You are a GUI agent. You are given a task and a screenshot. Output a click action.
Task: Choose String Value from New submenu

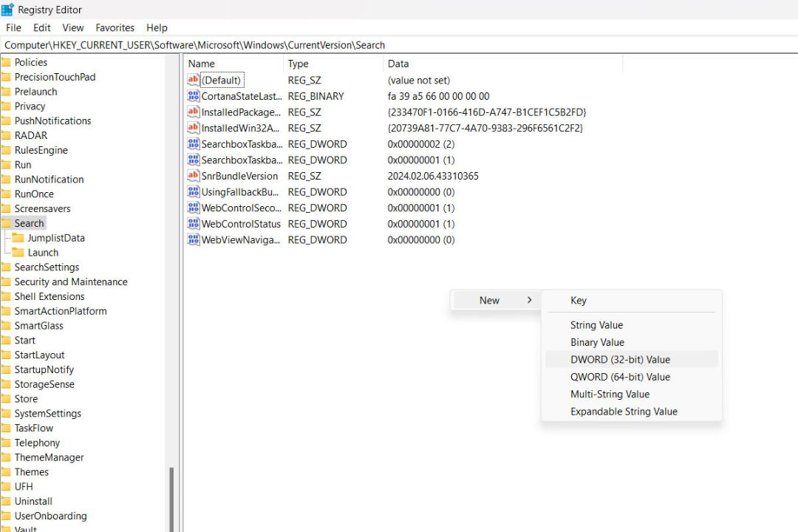tap(631, 325)
